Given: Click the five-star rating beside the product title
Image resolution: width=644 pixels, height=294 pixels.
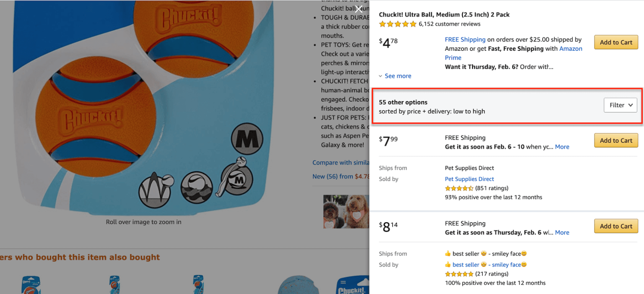Looking at the screenshot, I should [397, 24].
